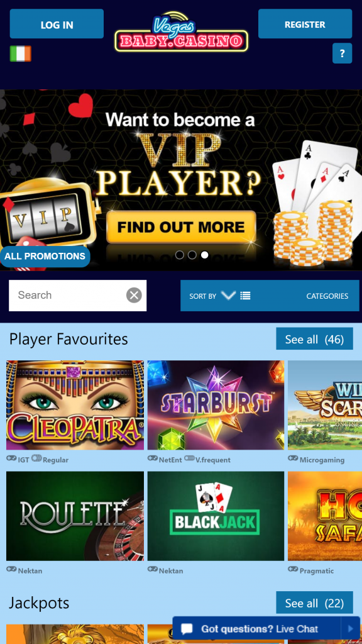Select the first banner carousel dot
Viewport: 362px width, 644px height.
pos(179,255)
